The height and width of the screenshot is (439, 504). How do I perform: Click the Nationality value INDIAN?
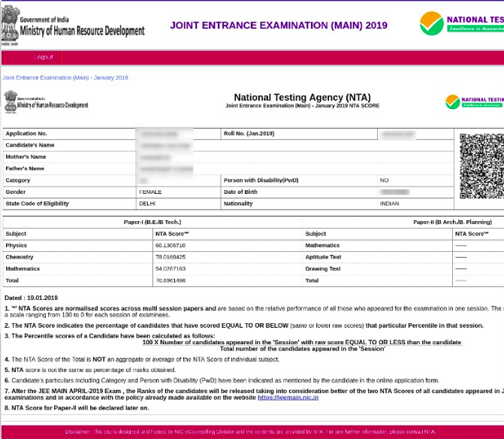[x=389, y=204]
